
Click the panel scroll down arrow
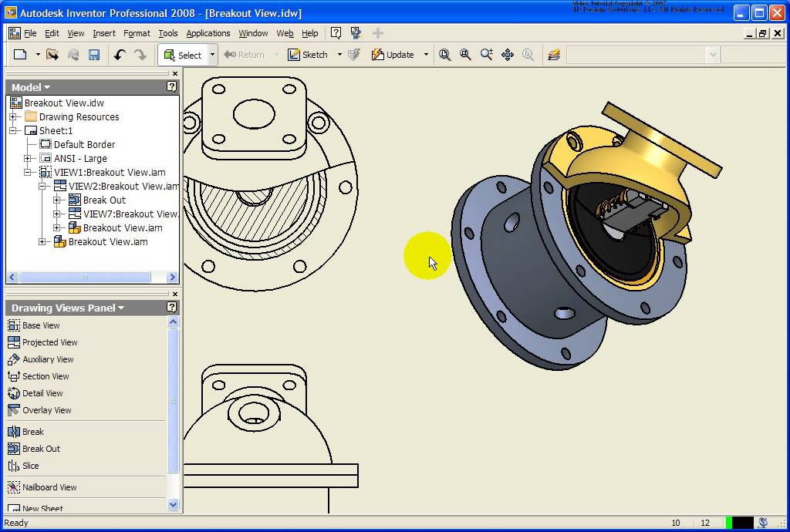173,504
